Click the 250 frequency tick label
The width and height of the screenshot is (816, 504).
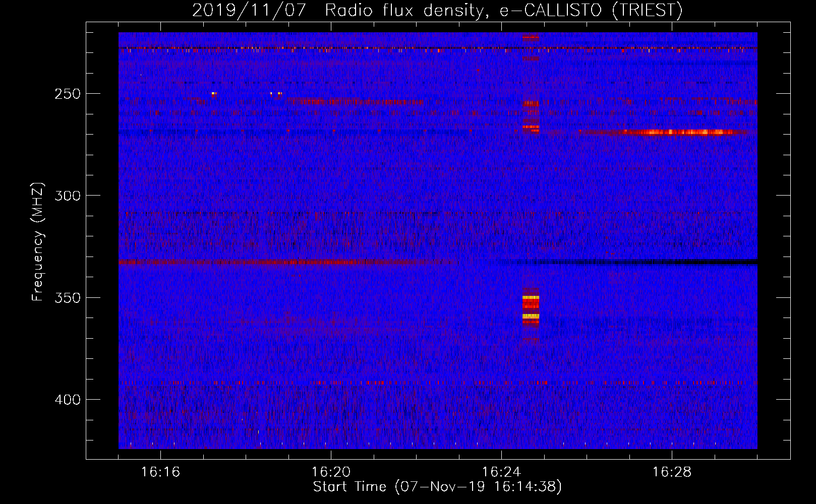[68, 94]
